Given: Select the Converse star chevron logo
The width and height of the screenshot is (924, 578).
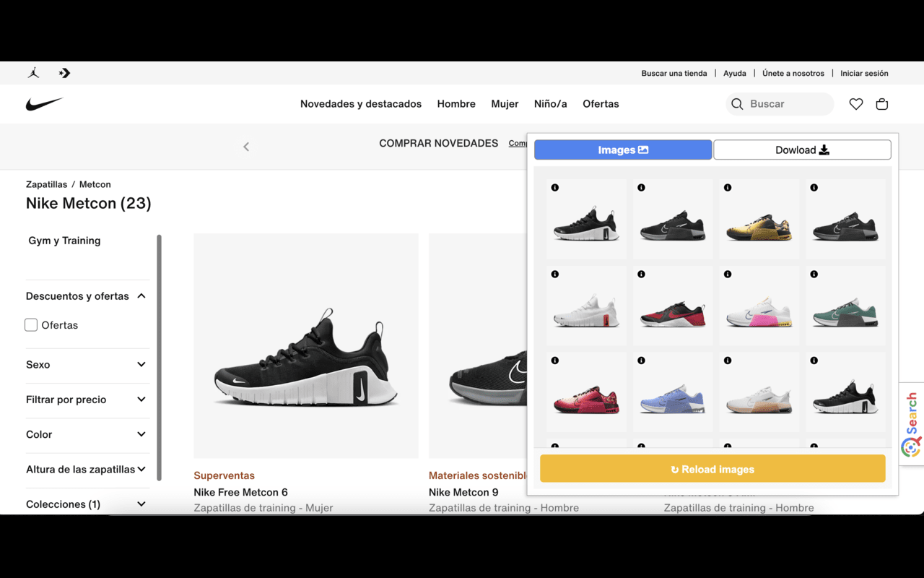Looking at the screenshot, I should pyautogui.click(x=64, y=72).
